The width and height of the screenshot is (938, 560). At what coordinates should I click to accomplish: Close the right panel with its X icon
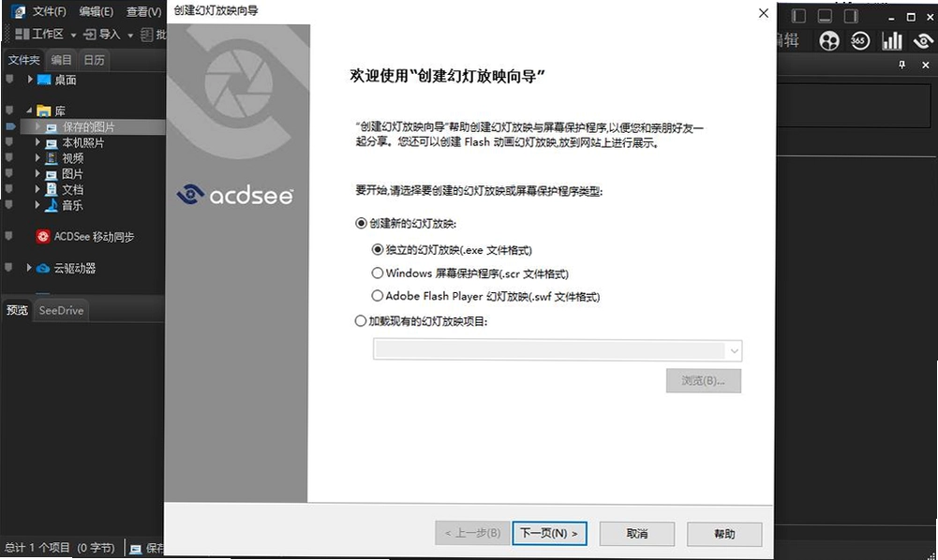point(926,65)
